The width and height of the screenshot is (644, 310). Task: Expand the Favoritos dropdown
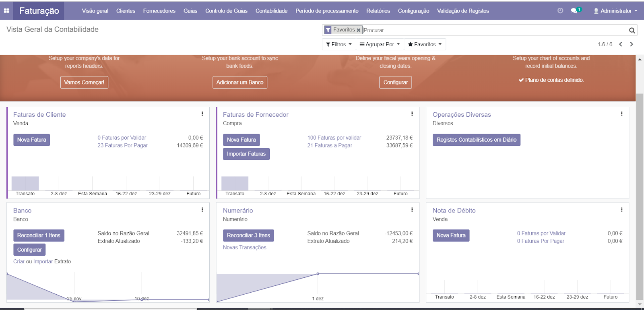[425, 44]
